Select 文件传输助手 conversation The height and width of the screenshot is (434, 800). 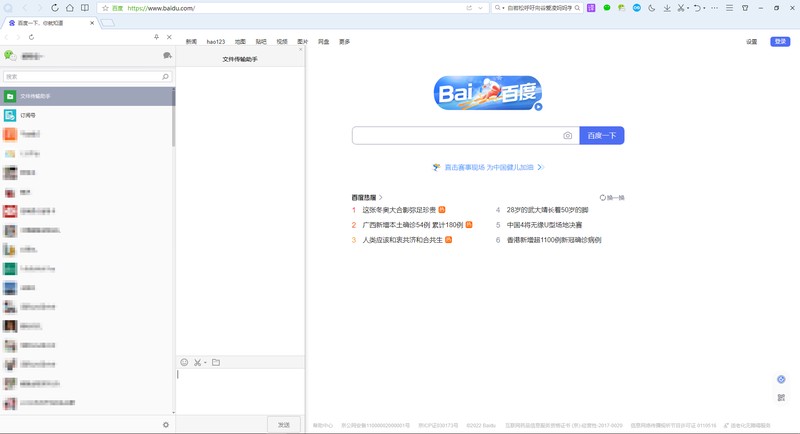[x=87, y=96]
